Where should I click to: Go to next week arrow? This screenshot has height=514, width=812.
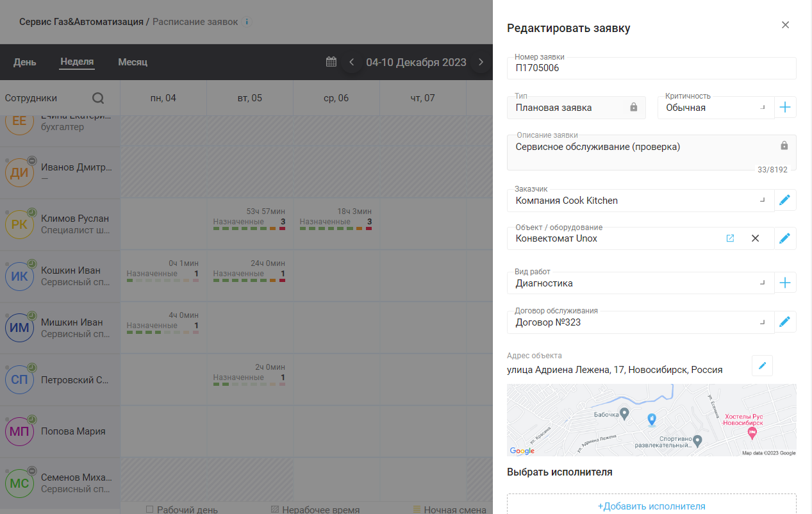tap(481, 62)
